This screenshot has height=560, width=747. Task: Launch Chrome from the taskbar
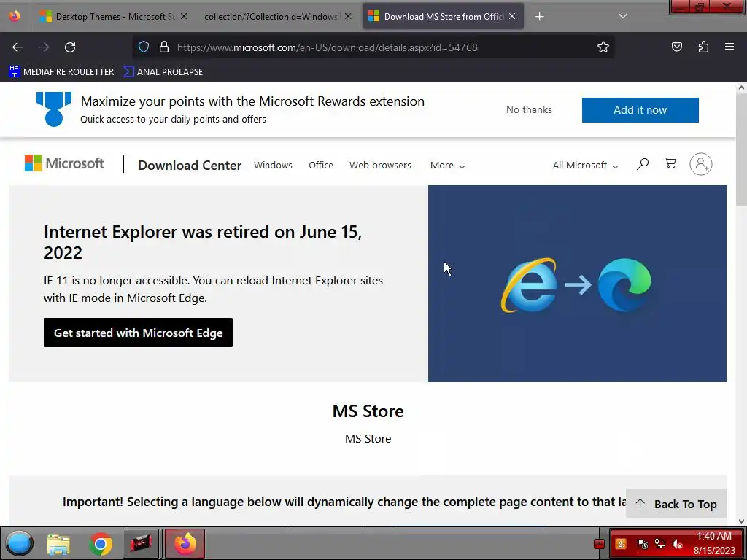pos(101,544)
